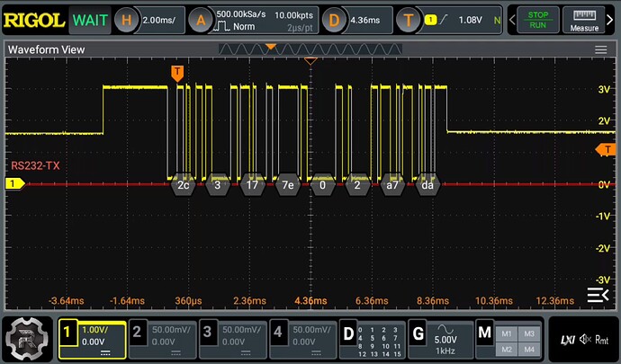
Task: Open the Delay D settings icon
Action: 334,20
